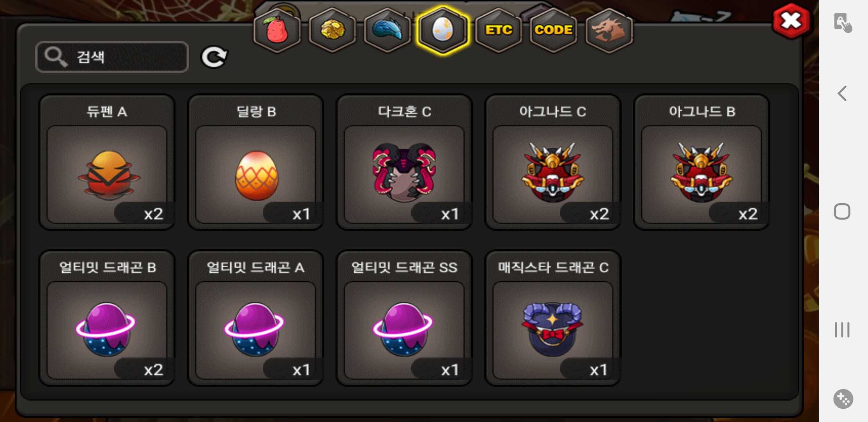This screenshot has width=868, height=422.
Task: Open the ETC items tab
Action: (x=499, y=30)
